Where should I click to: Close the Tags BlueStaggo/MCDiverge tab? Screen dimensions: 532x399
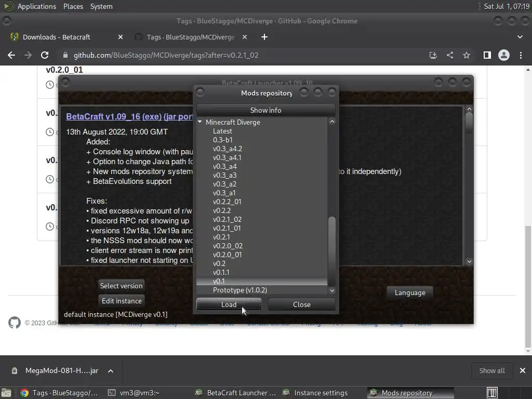[x=245, y=37]
